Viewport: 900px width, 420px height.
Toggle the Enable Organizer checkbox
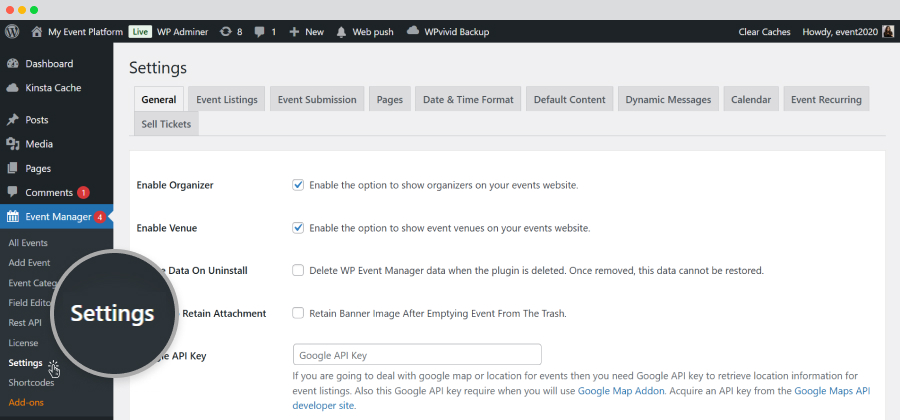pos(298,185)
